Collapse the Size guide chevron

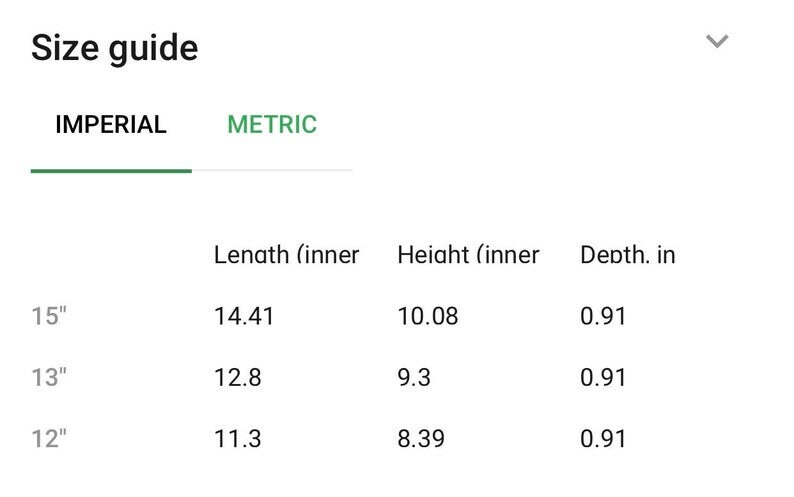[717, 41]
